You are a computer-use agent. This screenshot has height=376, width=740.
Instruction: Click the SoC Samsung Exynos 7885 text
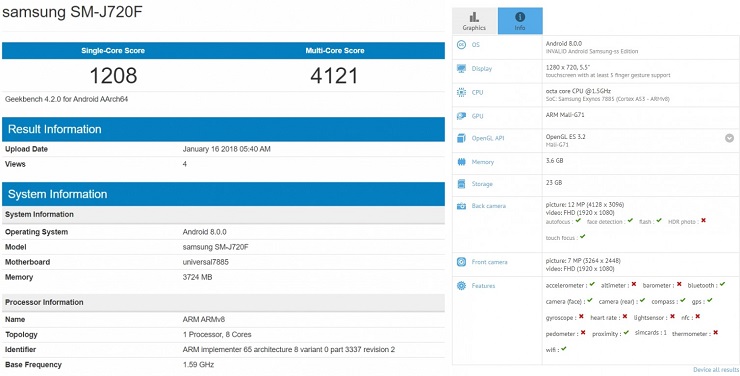[607, 100]
